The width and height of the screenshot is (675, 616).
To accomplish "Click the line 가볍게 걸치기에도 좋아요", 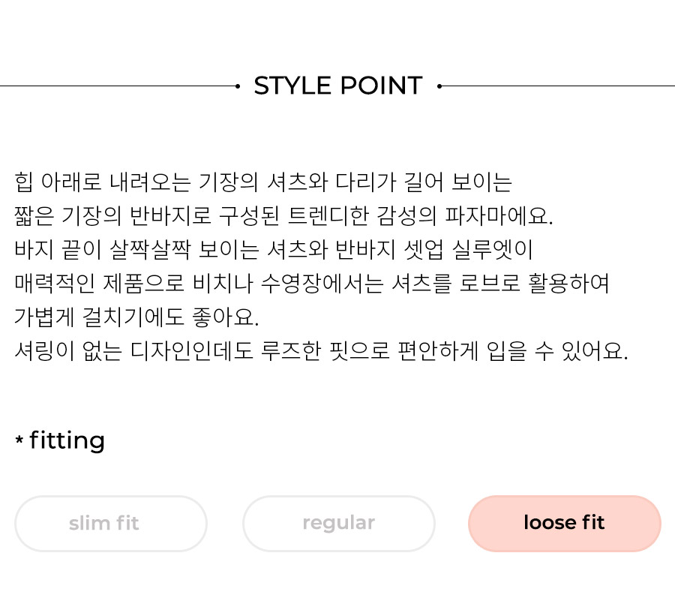I will (x=136, y=317).
